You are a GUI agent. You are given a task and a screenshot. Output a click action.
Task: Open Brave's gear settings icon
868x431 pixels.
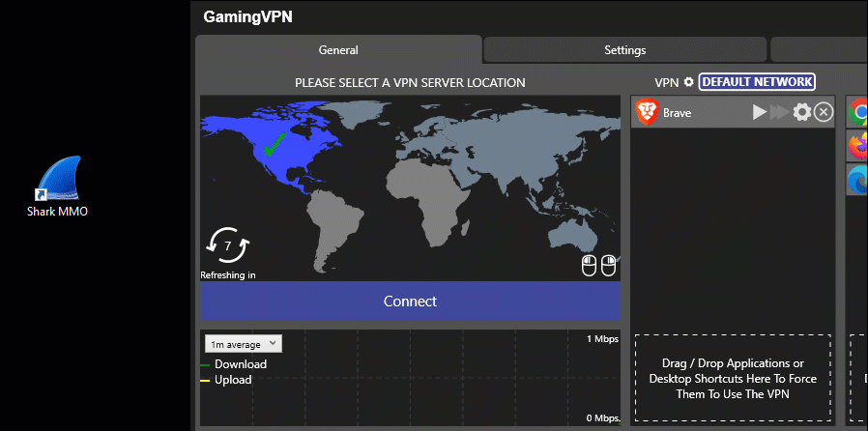(801, 113)
